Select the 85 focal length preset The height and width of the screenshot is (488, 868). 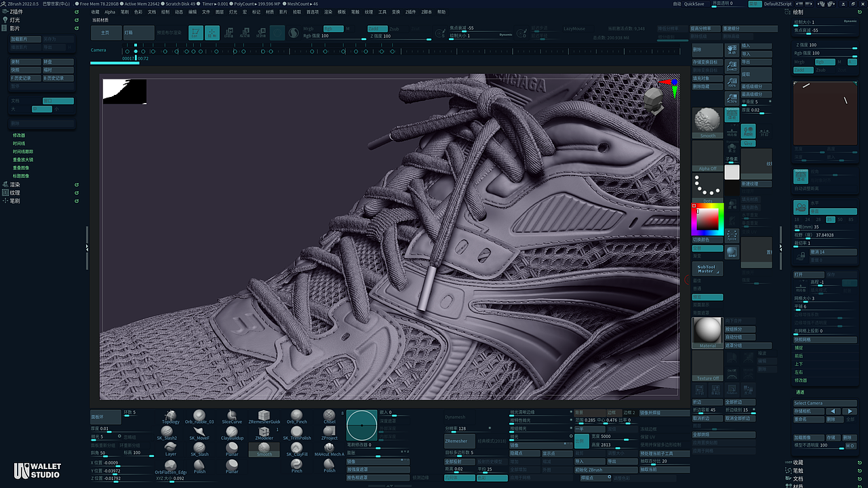(x=851, y=220)
